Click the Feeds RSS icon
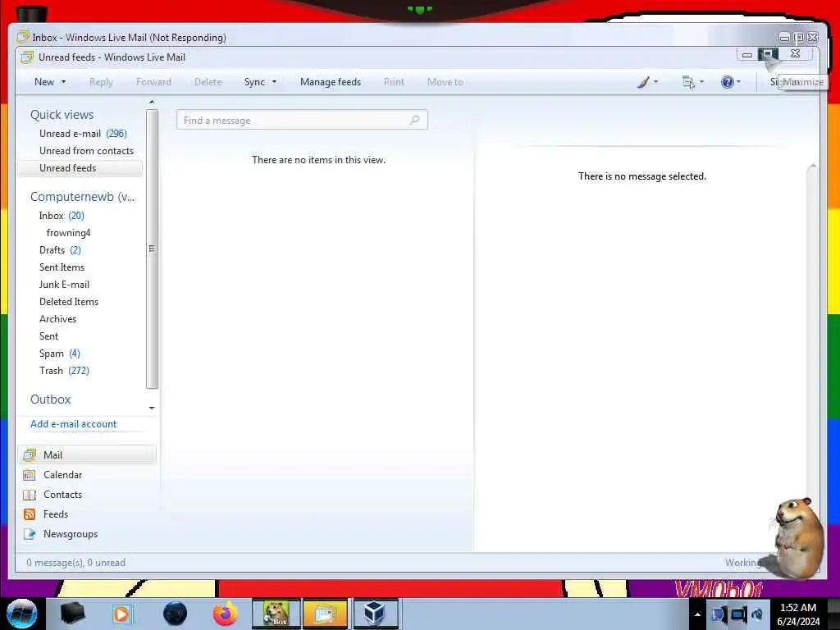This screenshot has height=630, width=840. point(30,514)
